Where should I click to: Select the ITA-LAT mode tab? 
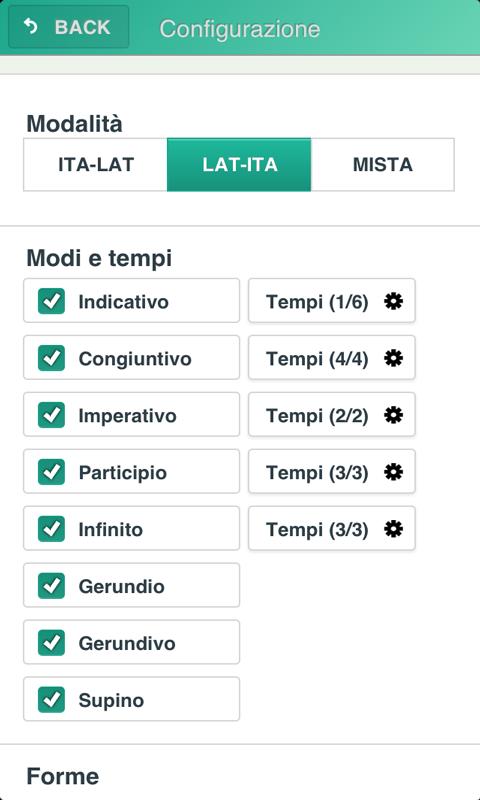[95, 165]
